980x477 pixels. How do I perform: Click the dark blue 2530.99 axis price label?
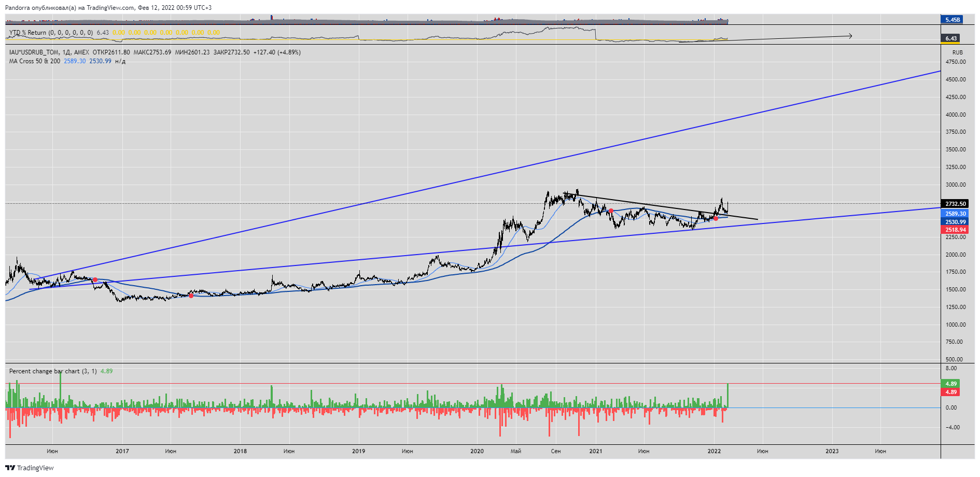[x=955, y=222]
